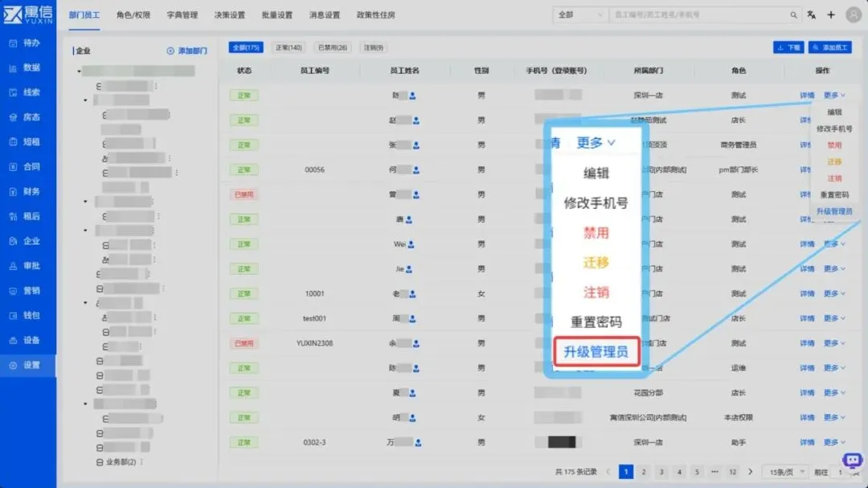Select 业务部(2) in the department tree

[121, 462]
